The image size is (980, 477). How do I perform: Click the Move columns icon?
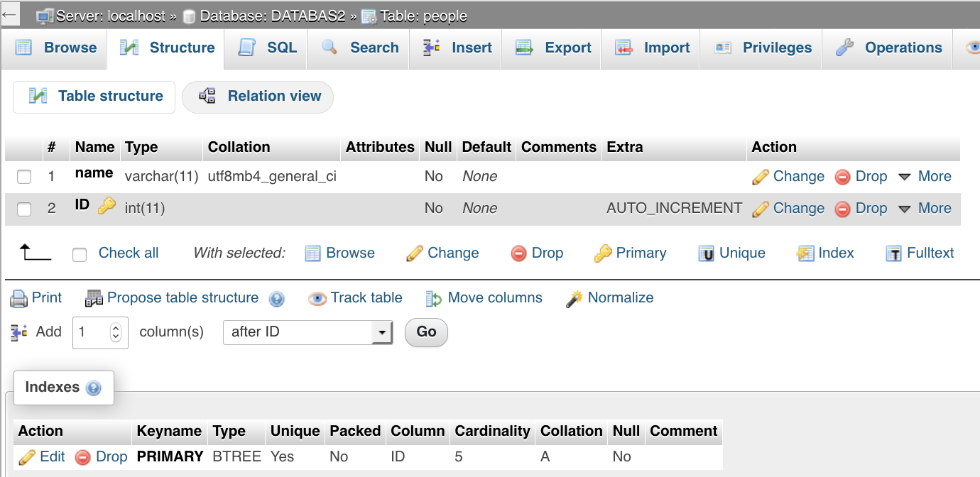tap(433, 299)
